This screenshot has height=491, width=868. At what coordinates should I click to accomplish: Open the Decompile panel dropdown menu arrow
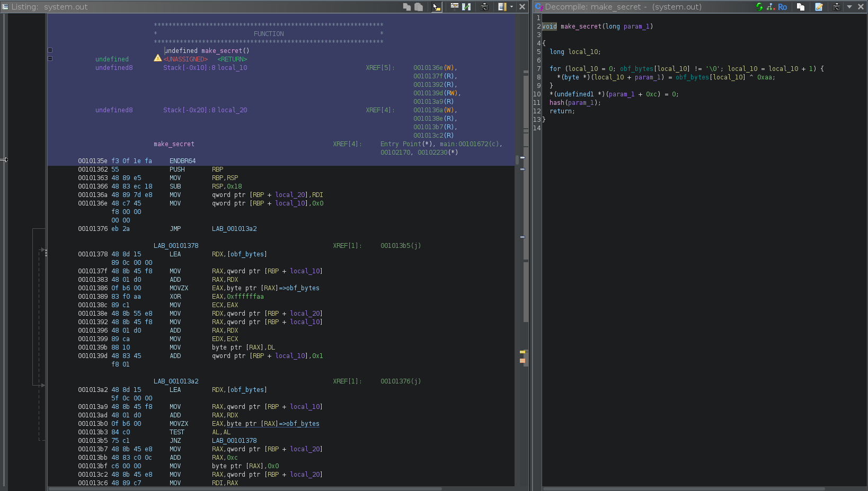click(849, 7)
